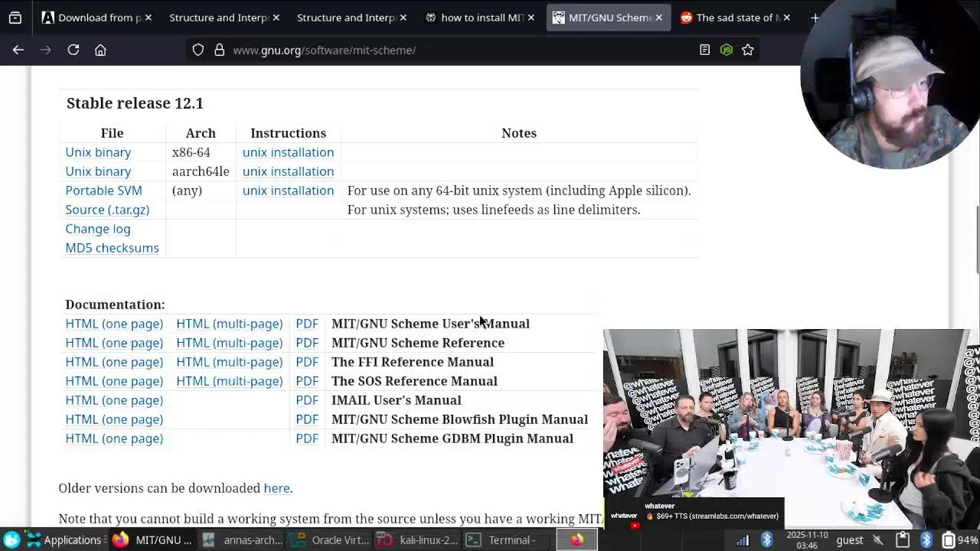Open SOS Reference Manual HTML (multi-page)
Image resolution: width=980 pixels, height=551 pixels.
[x=229, y=381]
